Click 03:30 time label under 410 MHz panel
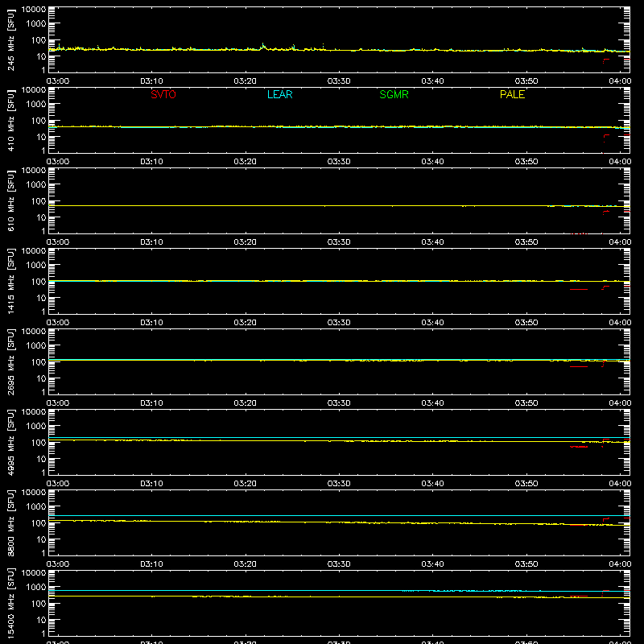This screenshot has height=644, width=644. (x=339, y=162)
